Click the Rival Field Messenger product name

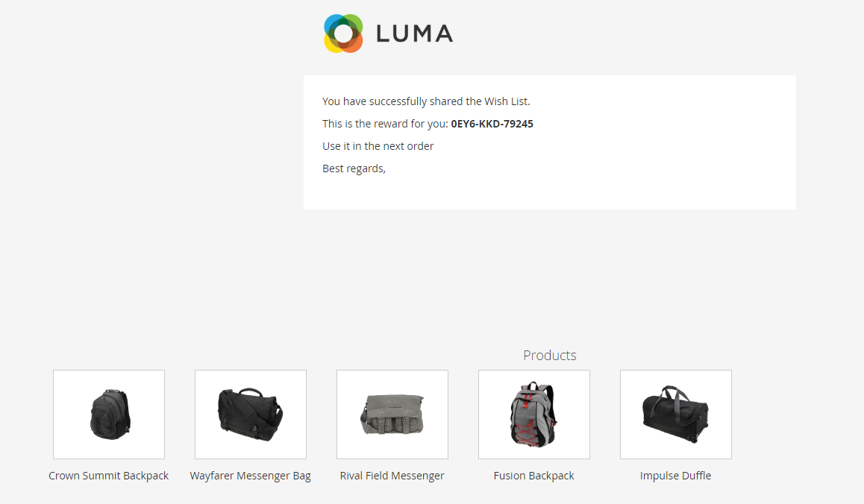pos(392,476)
